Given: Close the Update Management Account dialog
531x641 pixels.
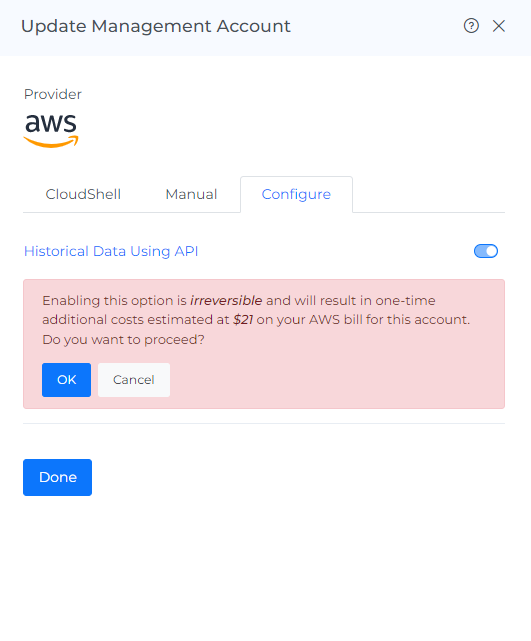Looking at the screenshot, I should point(498,26).
